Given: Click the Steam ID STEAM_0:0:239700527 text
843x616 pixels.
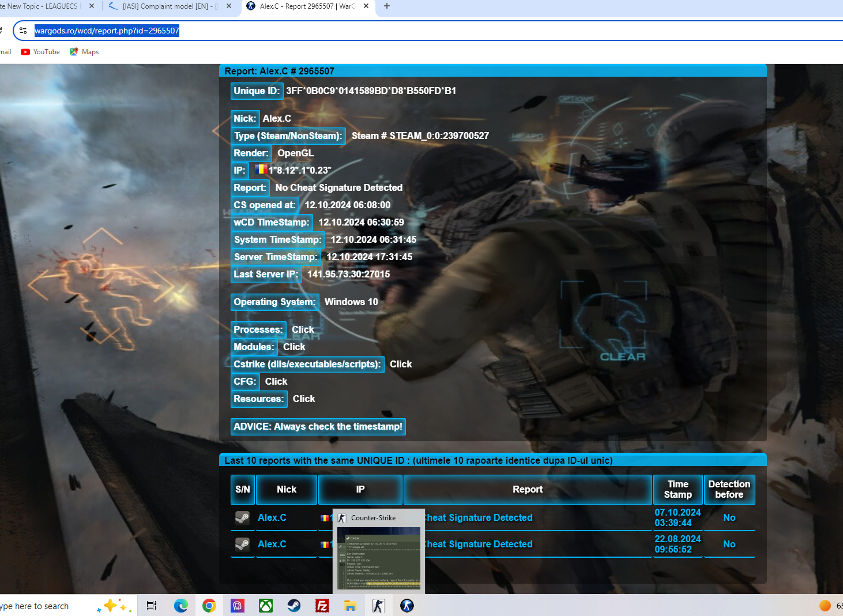Looking at the screenshot, I should (439, 136).
